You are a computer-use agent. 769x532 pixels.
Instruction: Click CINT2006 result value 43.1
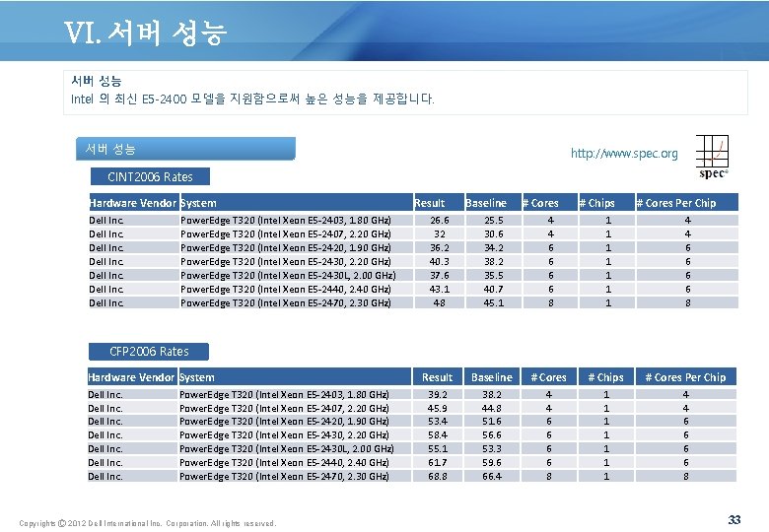click(x=440, y=289)
